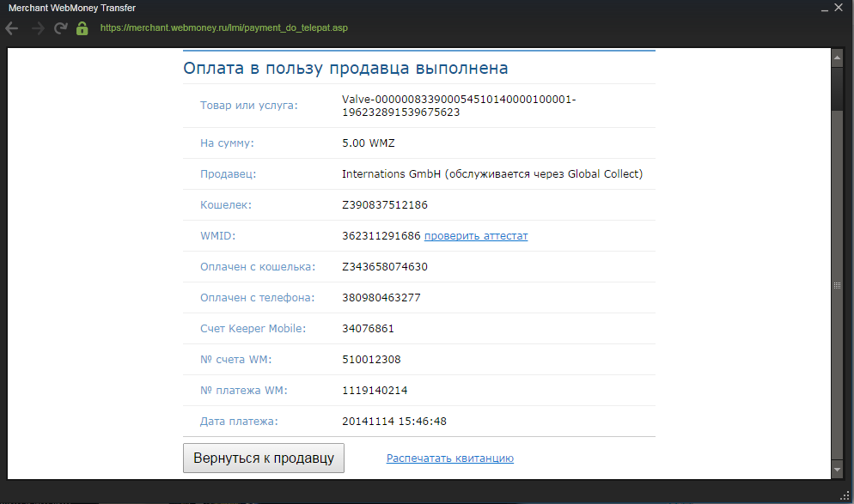This screenshot has height=504, width=854.
Task: Click the 'Кошелек:' label
Action: pos(226,205)
